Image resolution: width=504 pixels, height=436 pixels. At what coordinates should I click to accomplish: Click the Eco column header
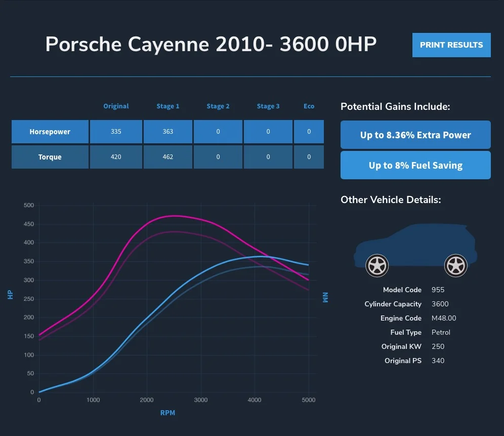pos(309,106)
